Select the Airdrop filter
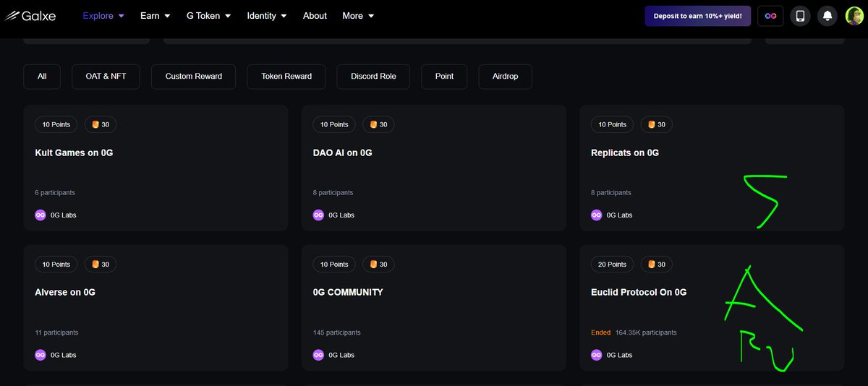868x386 pixels. click(x=505, y=76)
